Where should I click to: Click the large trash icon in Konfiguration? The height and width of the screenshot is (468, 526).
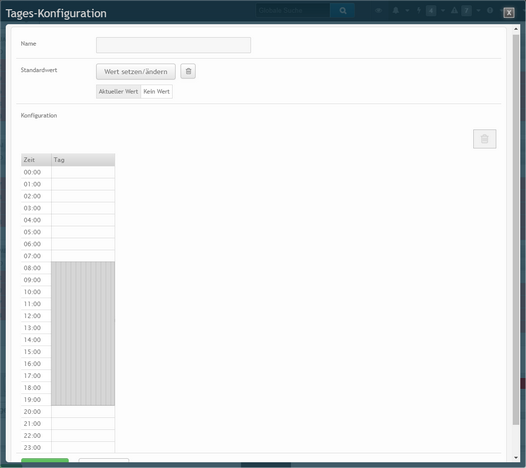click(484, 139)
